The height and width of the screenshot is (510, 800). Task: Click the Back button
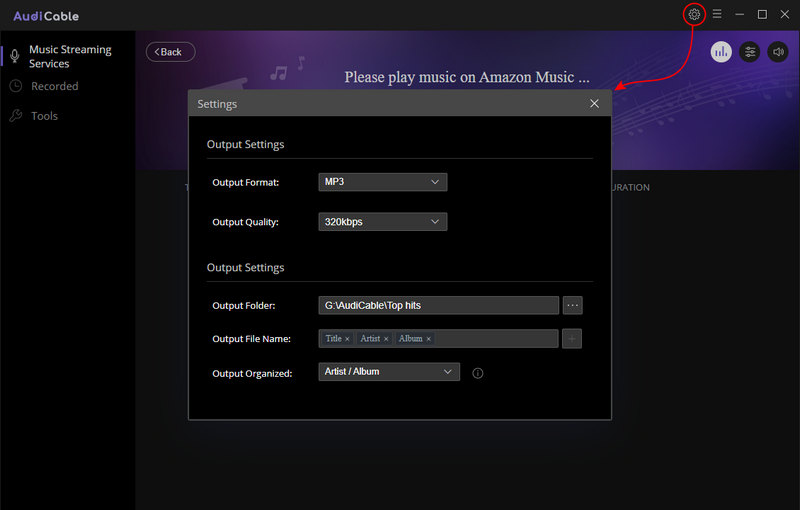[170, 52]
